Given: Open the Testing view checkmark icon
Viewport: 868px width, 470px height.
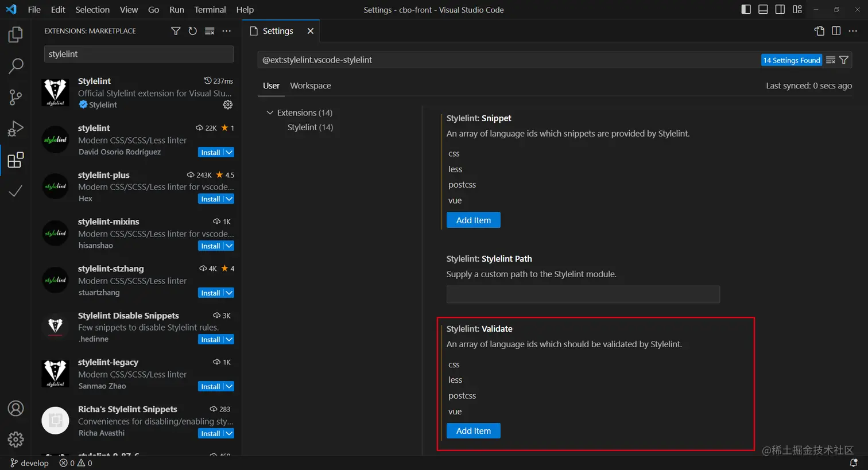Looking at the screenshot, I should click(x=15, y=191).
